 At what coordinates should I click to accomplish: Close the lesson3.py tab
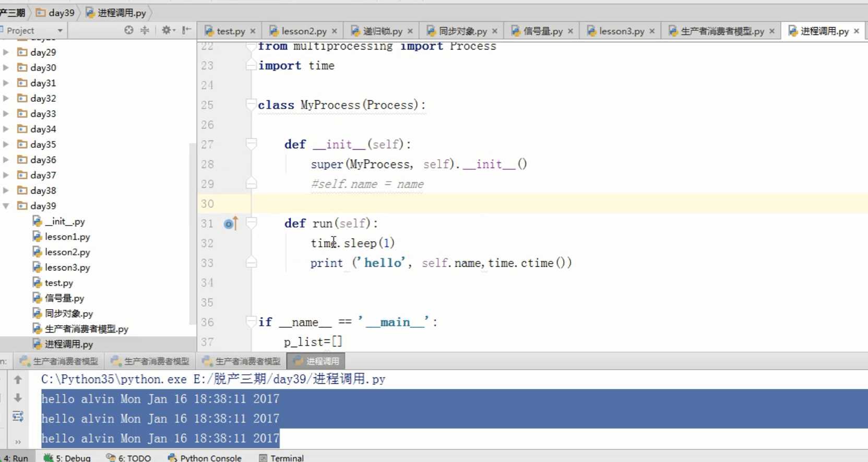(652, 31)
